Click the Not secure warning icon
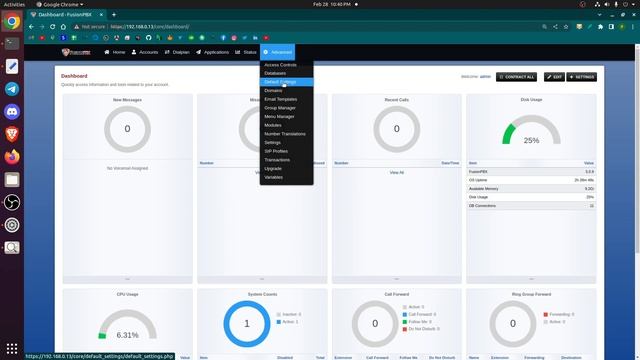 [76, 27]
